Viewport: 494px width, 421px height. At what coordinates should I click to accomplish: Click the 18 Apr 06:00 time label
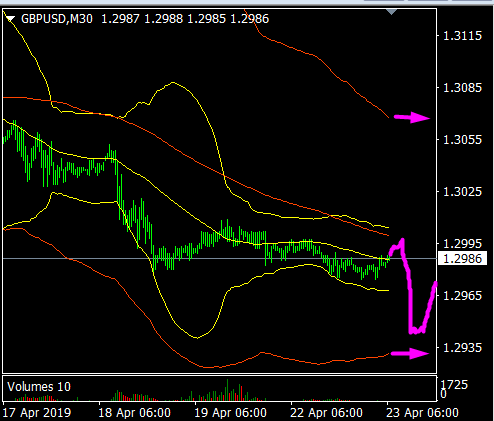134,413
